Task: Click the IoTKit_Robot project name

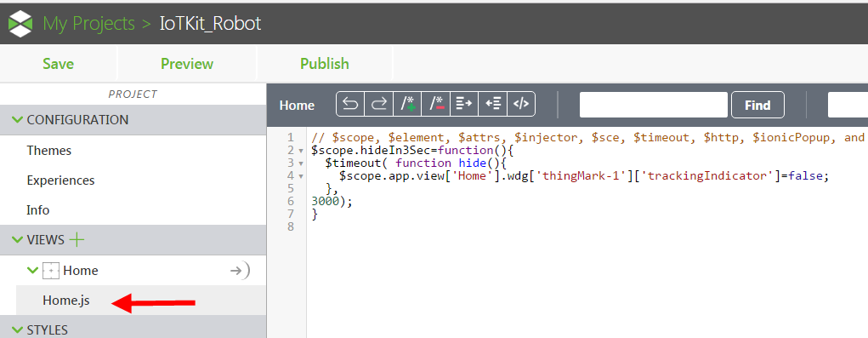Action: click(210, 23)
